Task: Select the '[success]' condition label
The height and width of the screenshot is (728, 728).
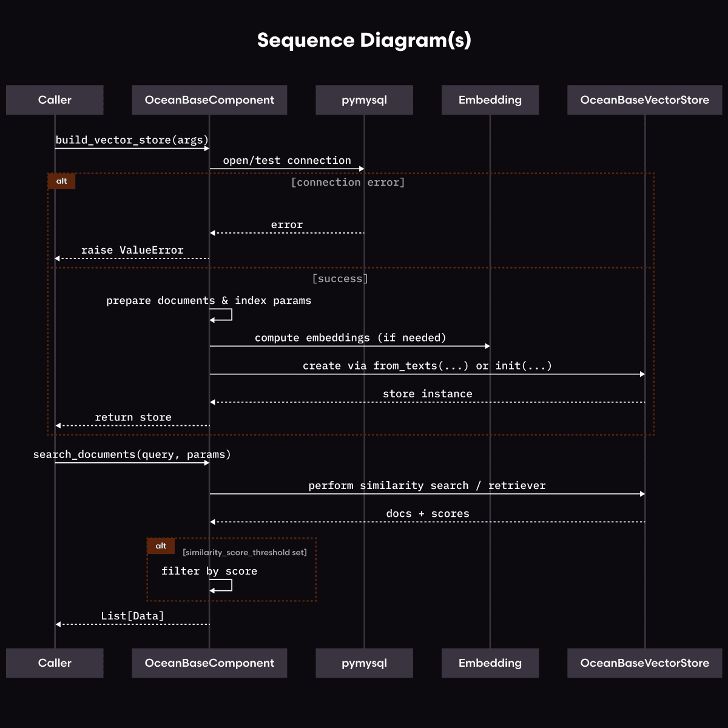Action: point(340,278)
